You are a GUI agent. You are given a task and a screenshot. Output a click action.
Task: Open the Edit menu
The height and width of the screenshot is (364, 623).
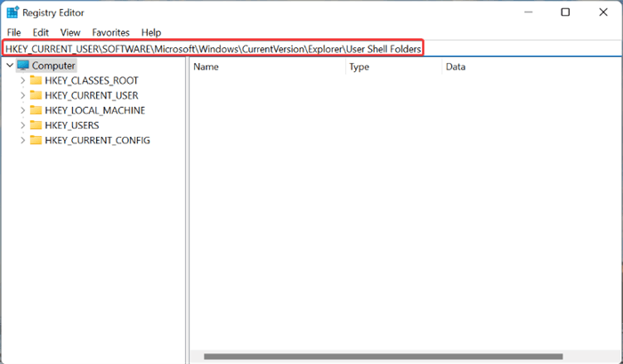41,33
